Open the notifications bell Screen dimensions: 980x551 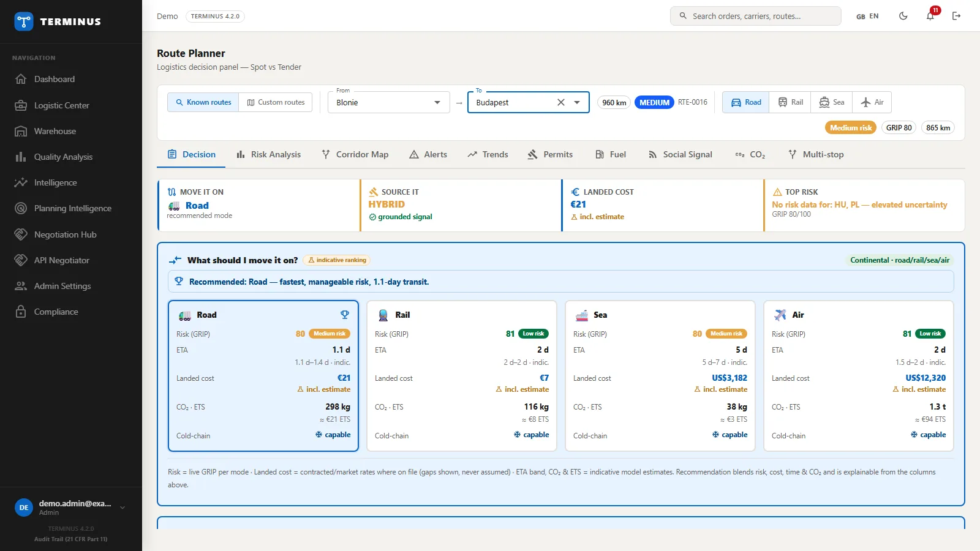930,16
